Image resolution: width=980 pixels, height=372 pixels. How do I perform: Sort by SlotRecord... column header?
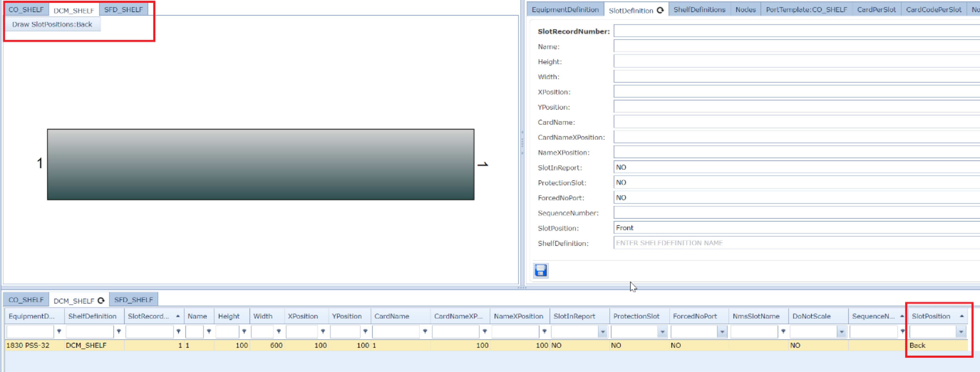[148, 316]
